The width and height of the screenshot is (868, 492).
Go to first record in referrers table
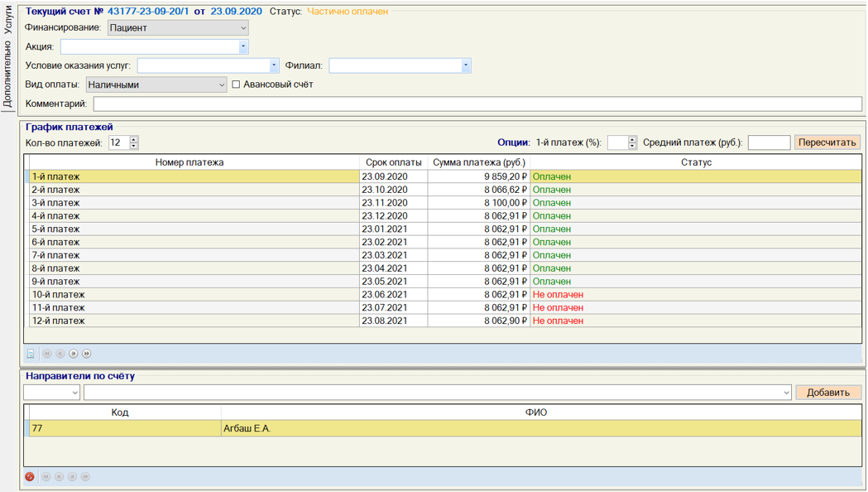46,477
